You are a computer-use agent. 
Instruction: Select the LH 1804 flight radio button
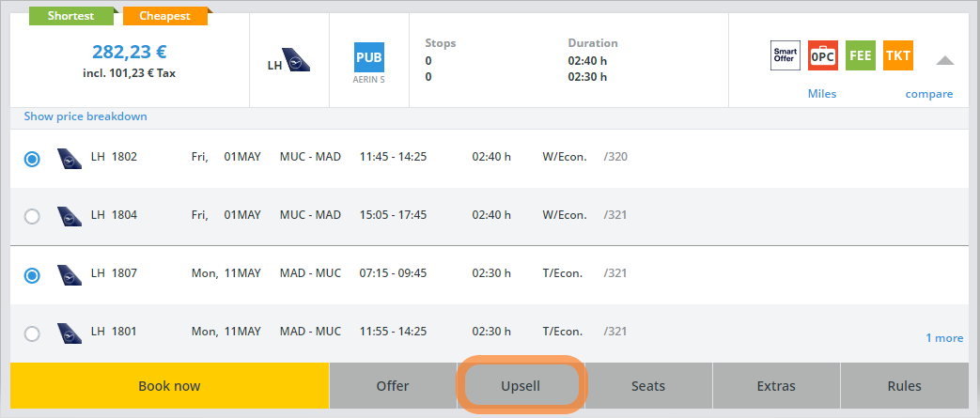tap(32, 216)
